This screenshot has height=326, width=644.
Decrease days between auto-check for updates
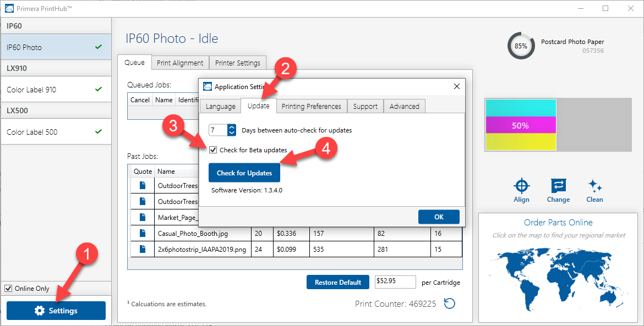232,133
